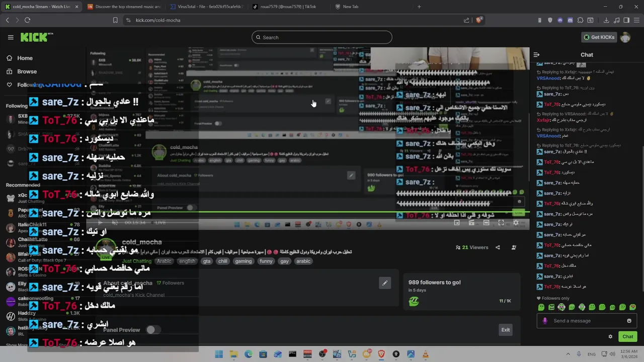Viewport: 644px width, 362px height.
Task: Open the browser extensions puzzle icon
Action: [580, 20]
